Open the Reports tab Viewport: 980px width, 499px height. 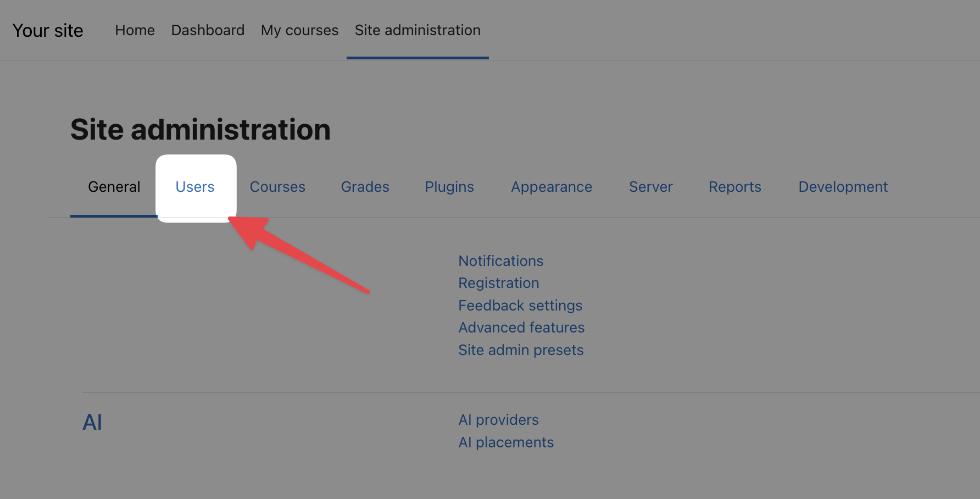coord(734,187)
